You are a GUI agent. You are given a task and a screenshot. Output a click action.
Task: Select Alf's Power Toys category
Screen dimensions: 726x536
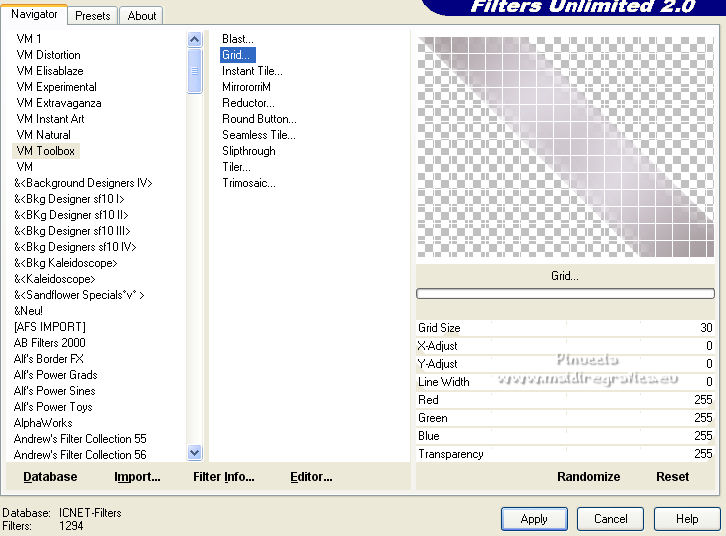53,407
